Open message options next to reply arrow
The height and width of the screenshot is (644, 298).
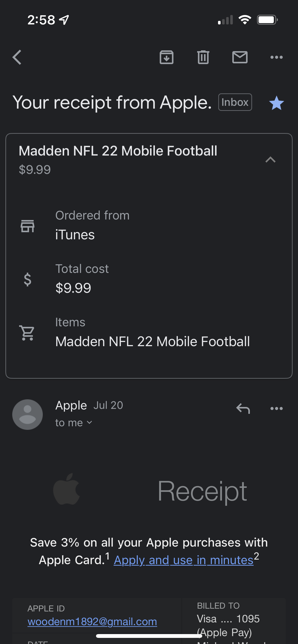click(x=276, y=408)
